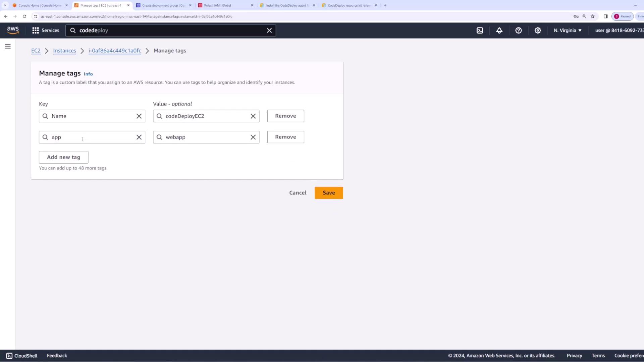
Task: Click the app key input field
Action: 92,137
